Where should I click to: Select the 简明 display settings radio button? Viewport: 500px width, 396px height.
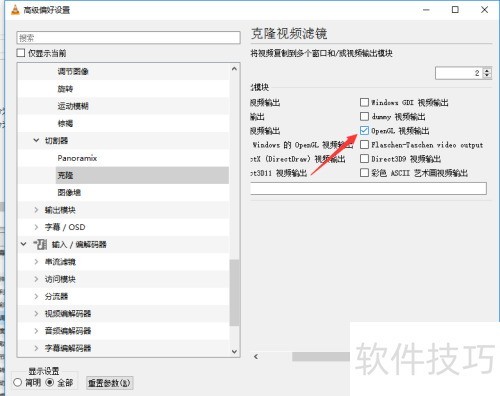tap(18, 382)
